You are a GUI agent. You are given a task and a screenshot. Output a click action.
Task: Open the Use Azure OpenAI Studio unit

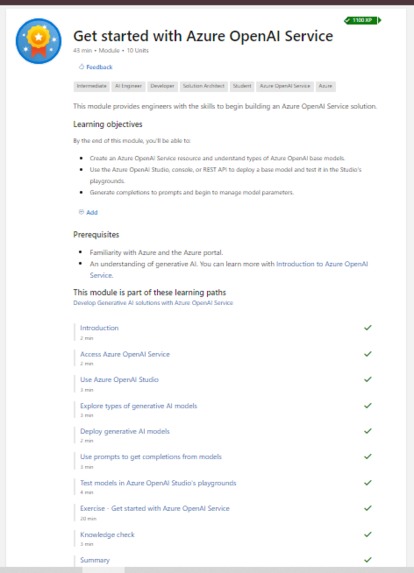point(119,379)
